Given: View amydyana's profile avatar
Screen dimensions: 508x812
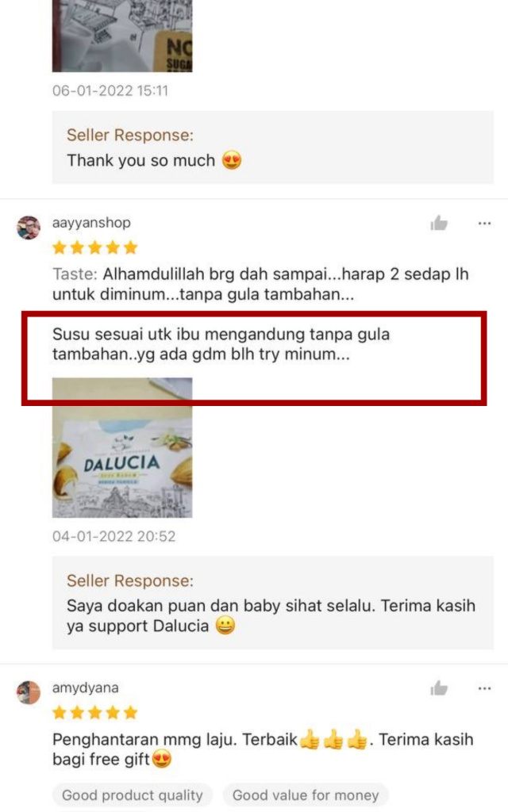Looking at the screenshot, I should pos(29,692).
